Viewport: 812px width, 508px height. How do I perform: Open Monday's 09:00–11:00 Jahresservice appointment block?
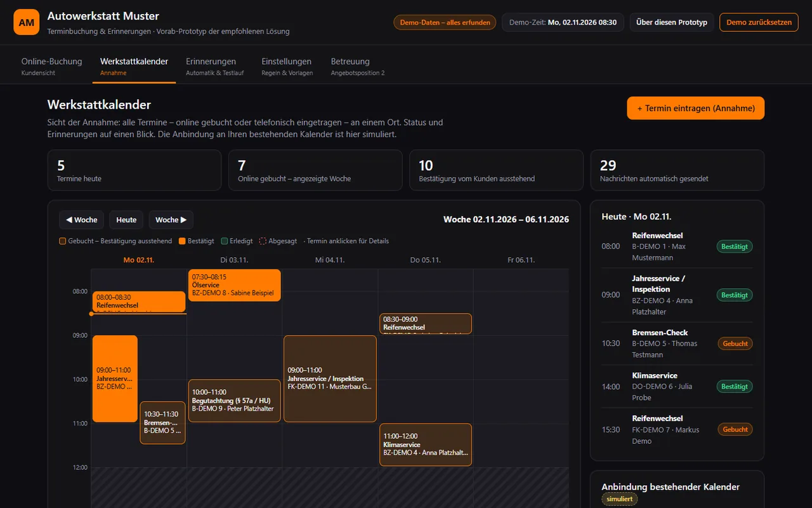pyautogui.click(x=115, y=378)
